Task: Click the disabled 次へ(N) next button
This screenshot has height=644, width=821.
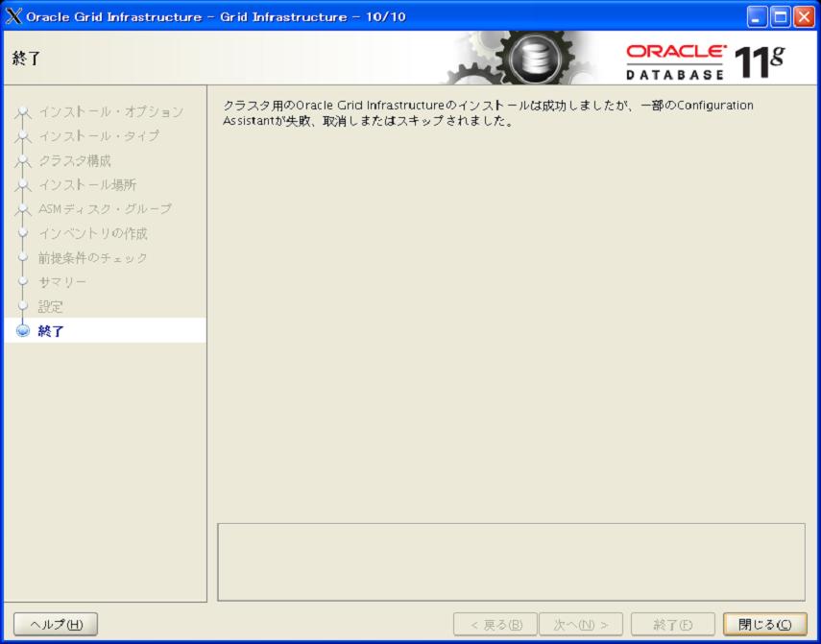Action: click(x=581, y=624)
